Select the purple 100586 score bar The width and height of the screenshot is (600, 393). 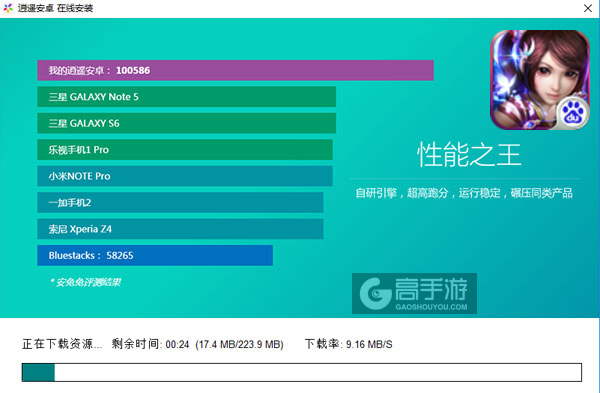[x=235, y=70]
